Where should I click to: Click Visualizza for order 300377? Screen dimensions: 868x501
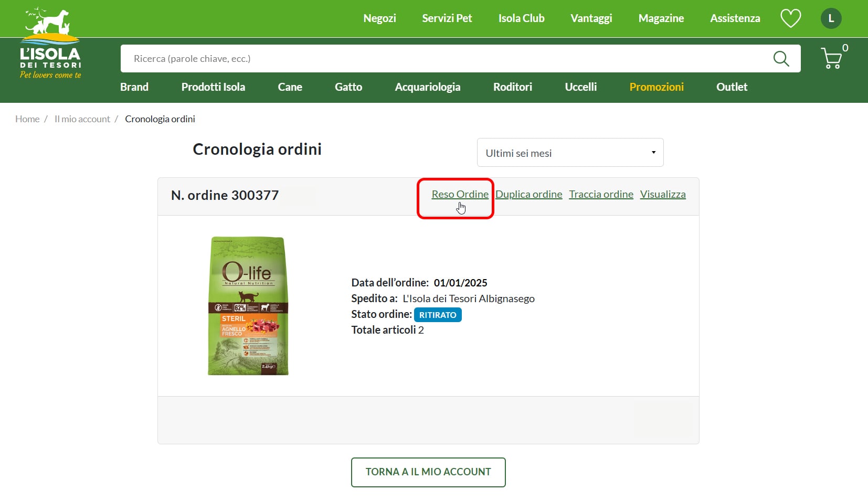tap(663, 195)
